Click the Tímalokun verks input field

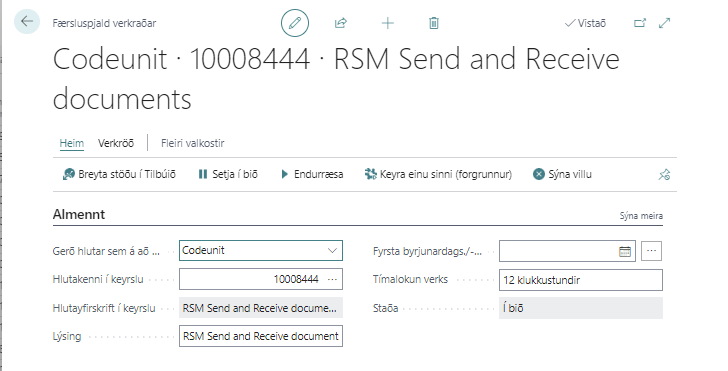click(581, 280)
